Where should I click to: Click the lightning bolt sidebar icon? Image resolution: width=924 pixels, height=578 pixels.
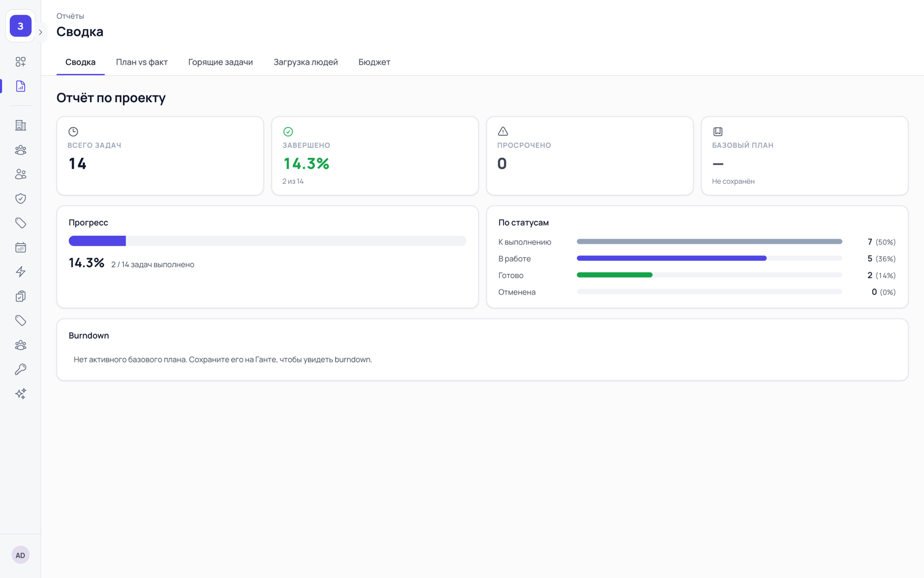pyautogui.click(x=20, y=272)
